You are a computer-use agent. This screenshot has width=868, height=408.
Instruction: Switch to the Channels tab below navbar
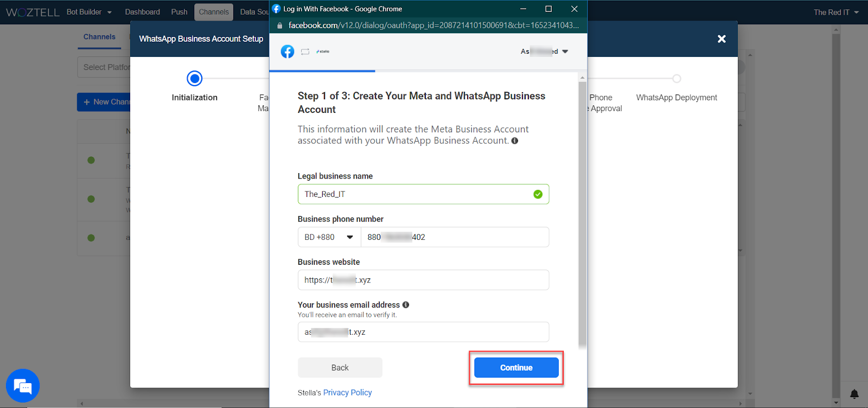(99, 37)
